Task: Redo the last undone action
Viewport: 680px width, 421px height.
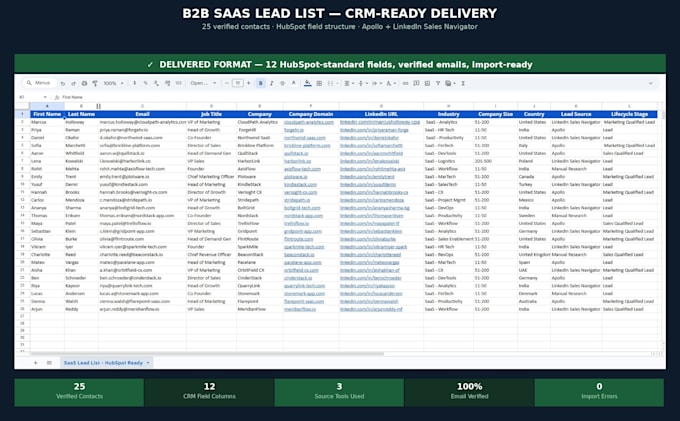Action: pos(73,83)
